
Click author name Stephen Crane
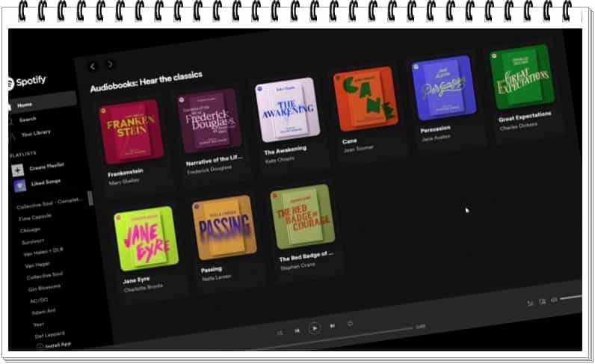(298, 266)
